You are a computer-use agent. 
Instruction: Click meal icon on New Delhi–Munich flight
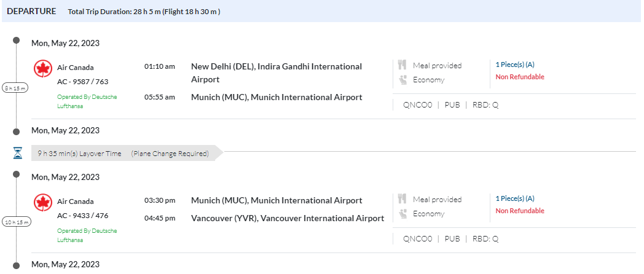click(403, 65)
